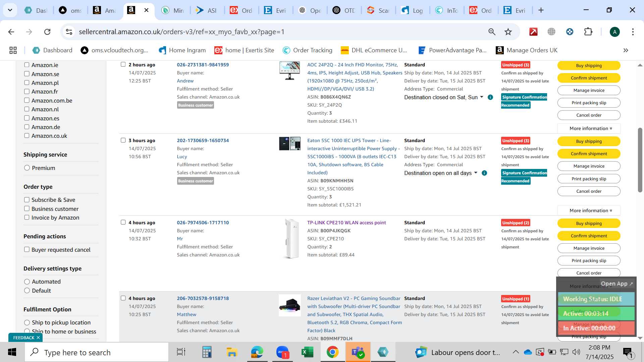Select checkbox for order 026-2731381-9841959
The width and height of the screenshot is (644, 362).
[123, 64]
